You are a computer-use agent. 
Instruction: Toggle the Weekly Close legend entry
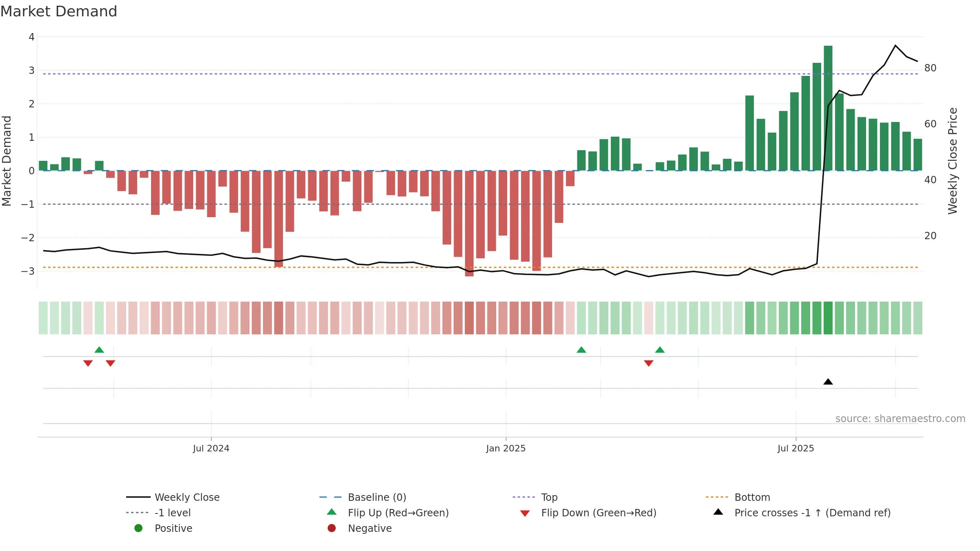173,497
